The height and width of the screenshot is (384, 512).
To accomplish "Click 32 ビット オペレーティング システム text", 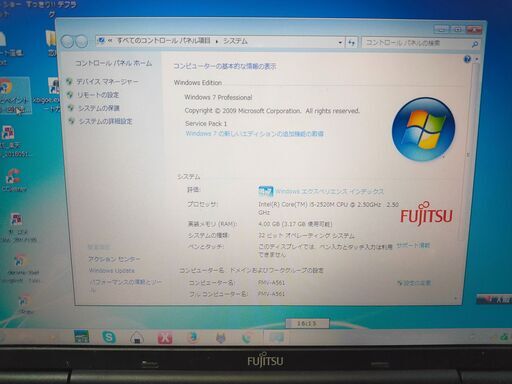I will [x=306, y=236].
